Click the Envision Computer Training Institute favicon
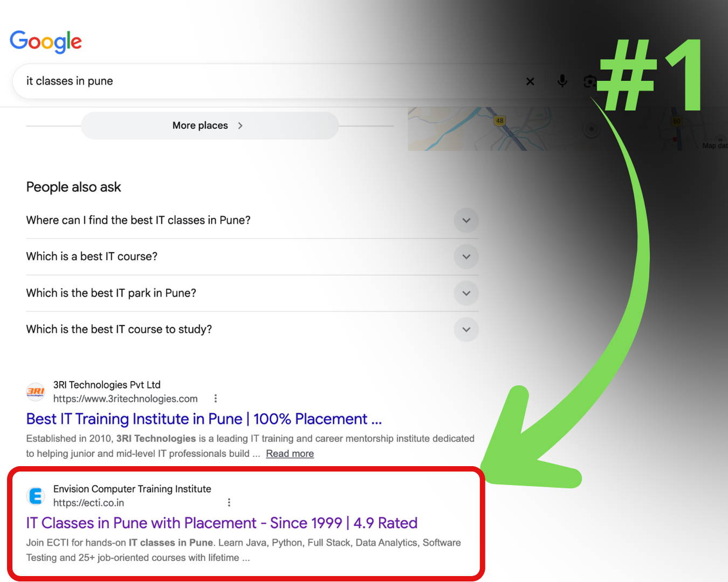Viewport: 728px width, 582px height. click(x=36, y=496)
